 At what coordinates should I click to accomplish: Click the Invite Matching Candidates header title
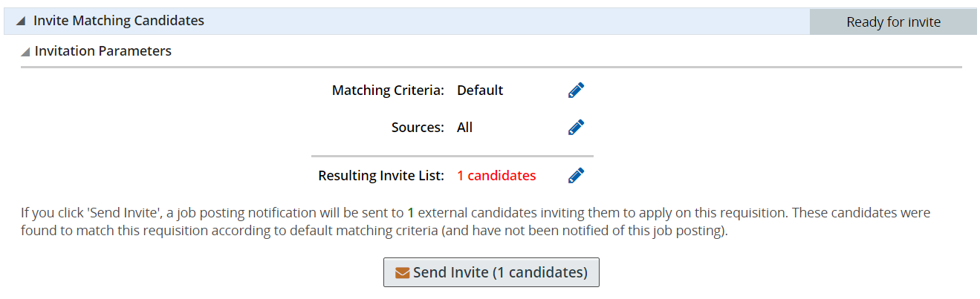119,21
